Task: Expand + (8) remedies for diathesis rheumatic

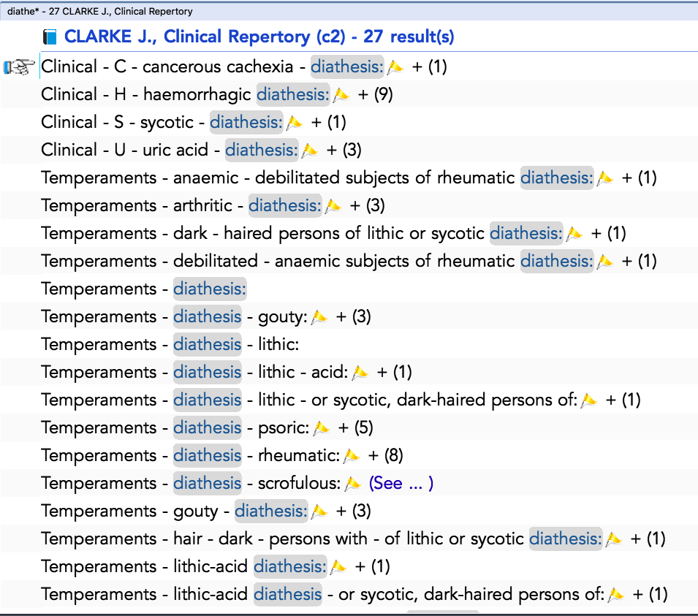Action: pos(385,455)
